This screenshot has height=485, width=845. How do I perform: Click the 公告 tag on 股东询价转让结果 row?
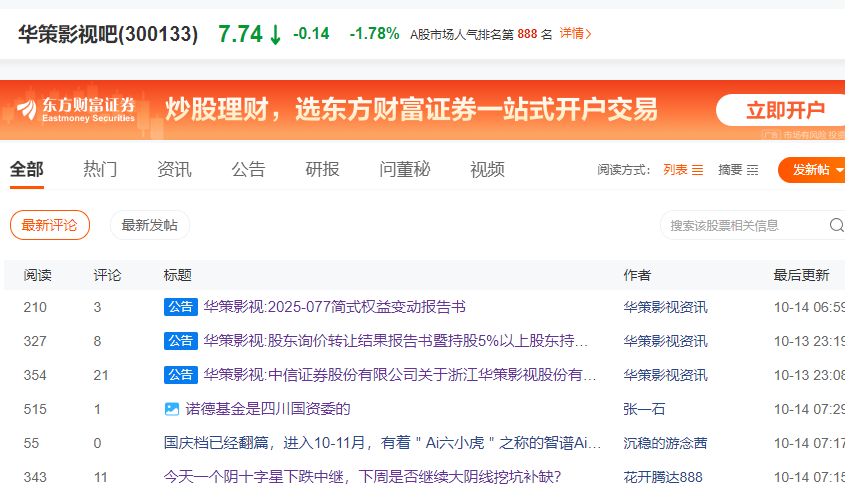click(x=181, y=341)
